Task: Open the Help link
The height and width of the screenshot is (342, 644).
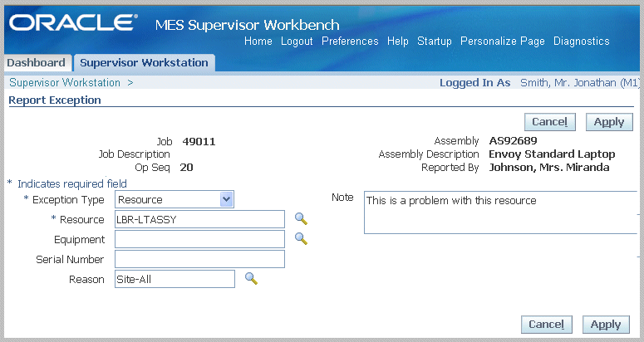Action: click(x=397, y=41)
